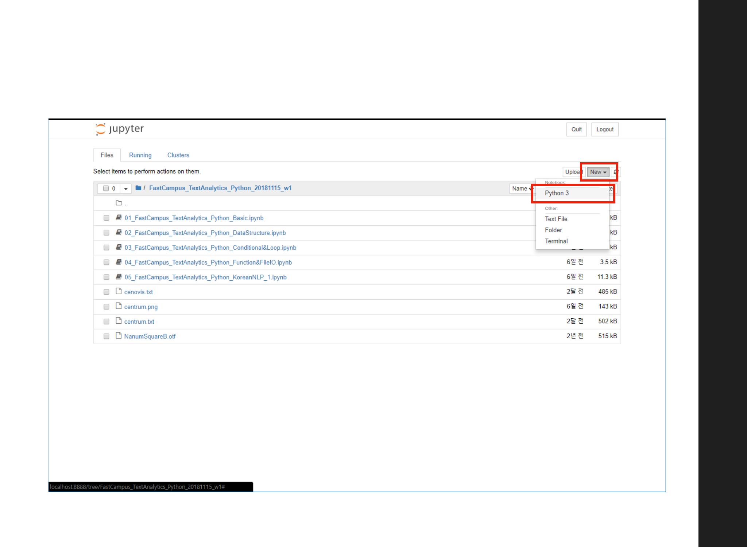The image size is (747, 560).
Task: Expand the New dropdown button
Action: [598, 172]
